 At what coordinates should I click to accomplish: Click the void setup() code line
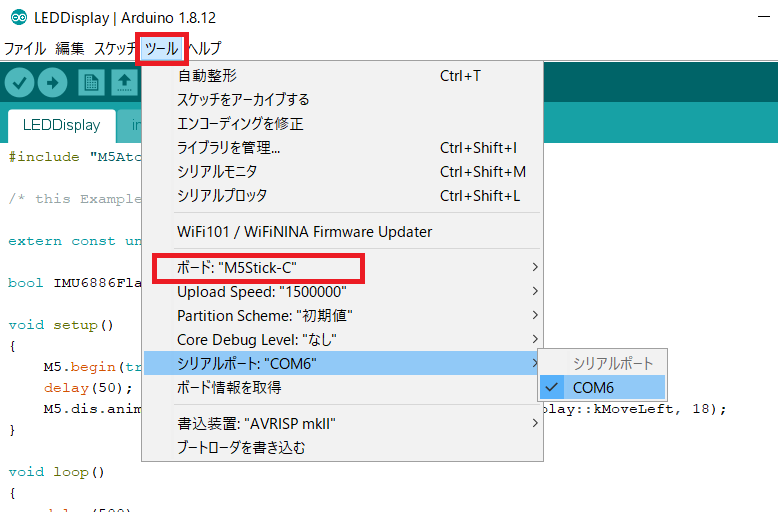[61, 325]
